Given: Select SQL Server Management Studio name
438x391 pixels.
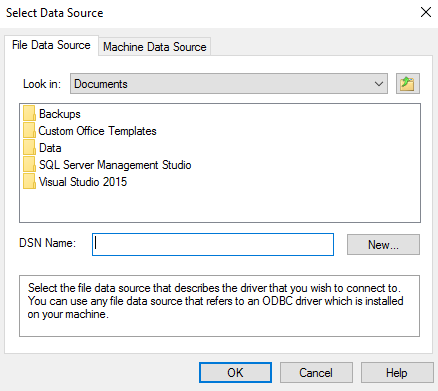Looking at the screenshot, I should coord(115,165).
